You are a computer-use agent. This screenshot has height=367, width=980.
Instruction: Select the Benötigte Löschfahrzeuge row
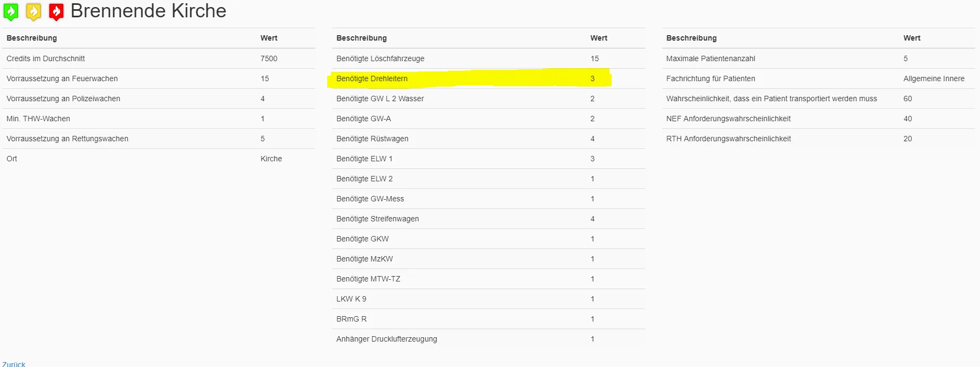click(380, 58)
